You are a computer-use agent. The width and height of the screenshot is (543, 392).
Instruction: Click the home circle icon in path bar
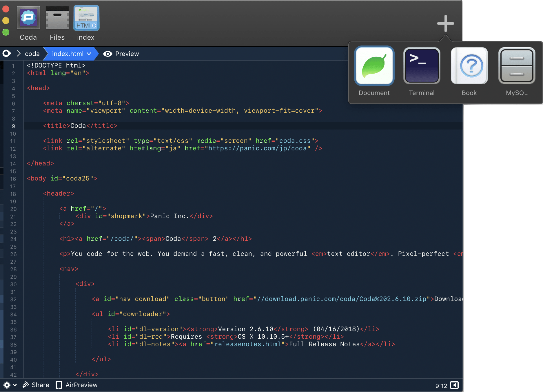click(7, 54)
